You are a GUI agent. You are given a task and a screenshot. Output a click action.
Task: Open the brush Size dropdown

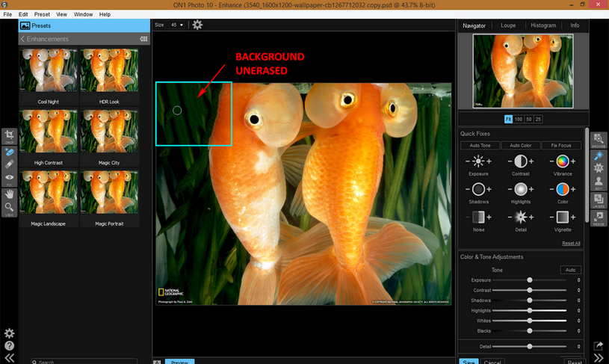(177, 25)
